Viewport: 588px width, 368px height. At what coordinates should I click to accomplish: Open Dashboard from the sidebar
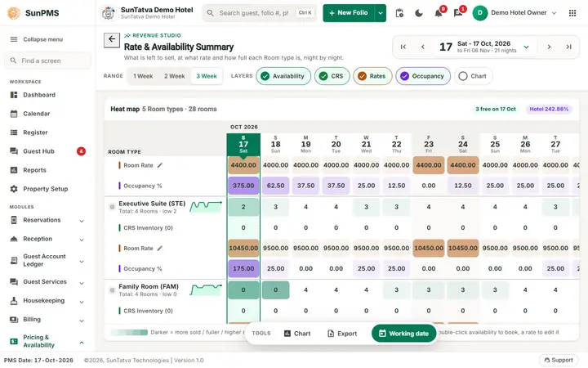coord(39,95)
